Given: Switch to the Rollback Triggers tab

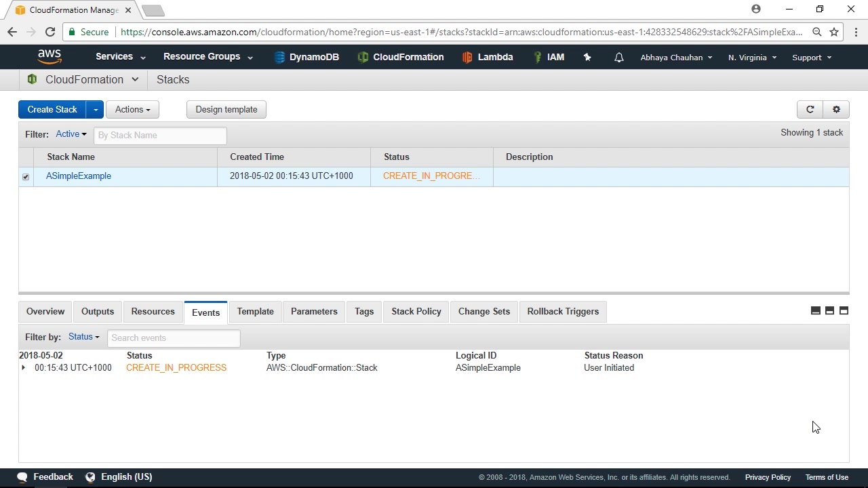Looking at the screenshot, I should click(x=563, y=311).
